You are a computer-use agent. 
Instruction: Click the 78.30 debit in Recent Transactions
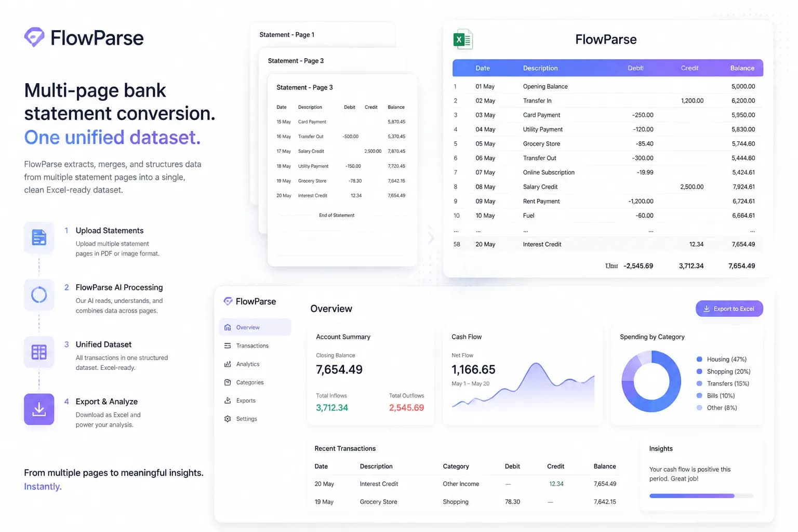pyautogui.click(x=512, y=502)
